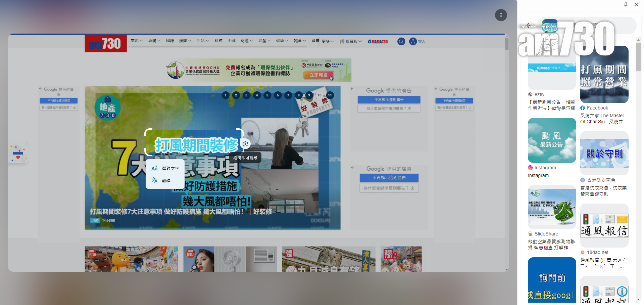The width and height of the screenshot is (644, 305).
Task: Click 不再顯示這則廣告 in the lower right ad
Action: coord(389,178)
